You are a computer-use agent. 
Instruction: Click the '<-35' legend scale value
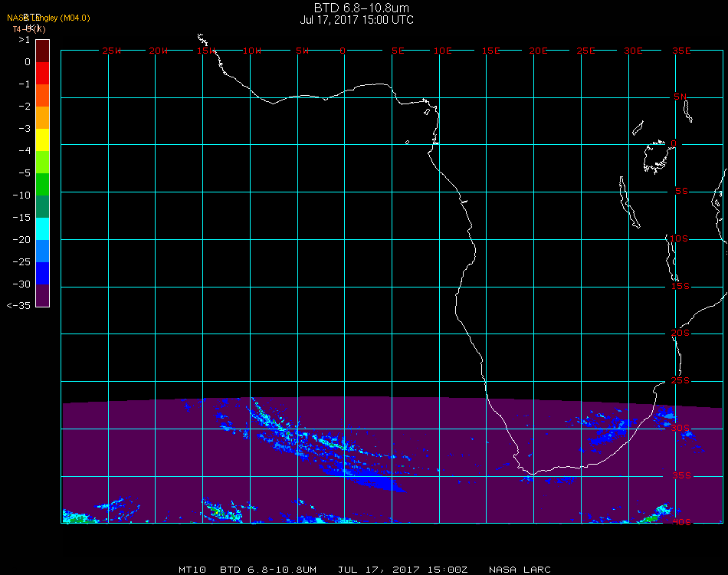point(18,307)
